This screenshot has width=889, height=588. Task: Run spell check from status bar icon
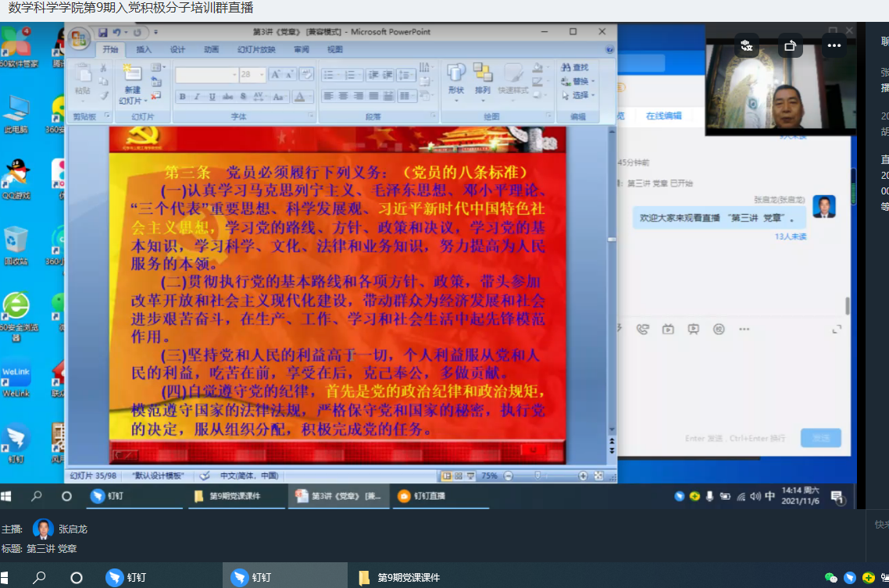click(x=205, y=476)
